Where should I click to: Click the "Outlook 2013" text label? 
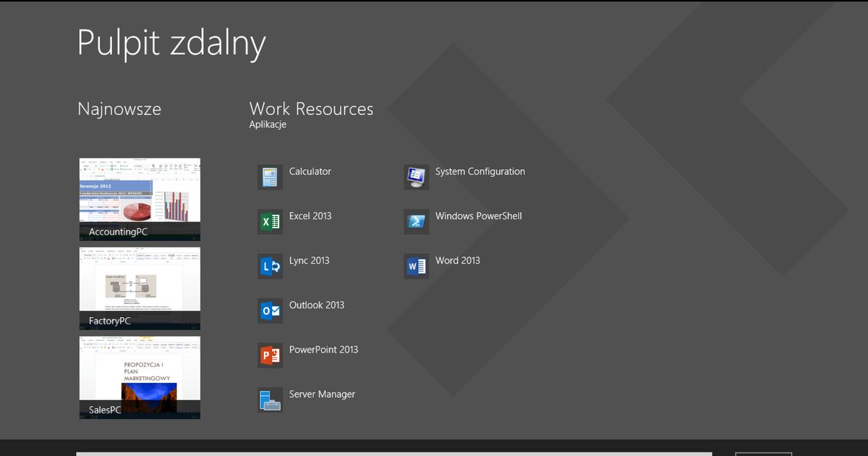pyautogui.click(x=317, y=305)
